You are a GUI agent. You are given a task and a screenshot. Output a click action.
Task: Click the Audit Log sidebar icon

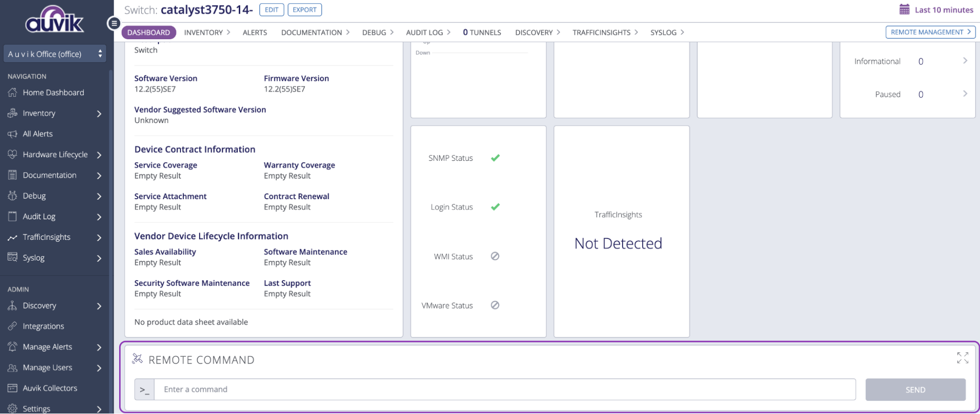(x=13, y=216)
